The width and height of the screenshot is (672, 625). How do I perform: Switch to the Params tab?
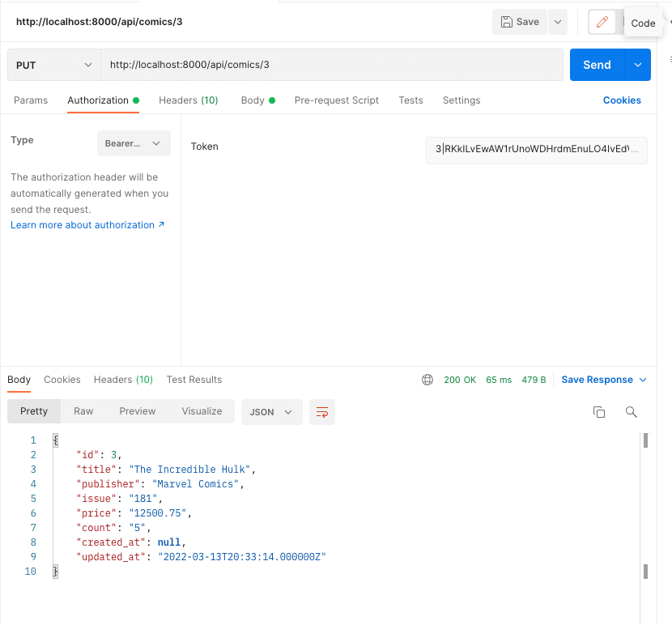(x=31, y=100)
